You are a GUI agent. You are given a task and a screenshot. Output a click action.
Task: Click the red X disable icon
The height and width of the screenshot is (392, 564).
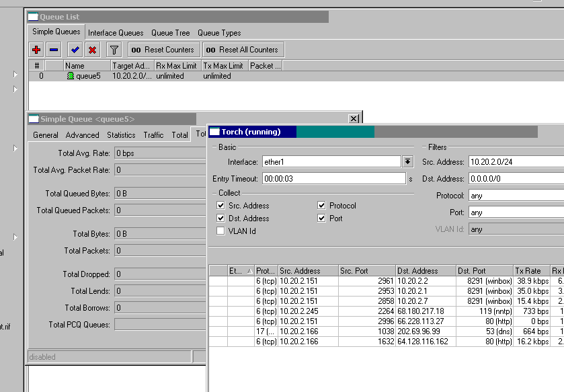pos(93,50)
